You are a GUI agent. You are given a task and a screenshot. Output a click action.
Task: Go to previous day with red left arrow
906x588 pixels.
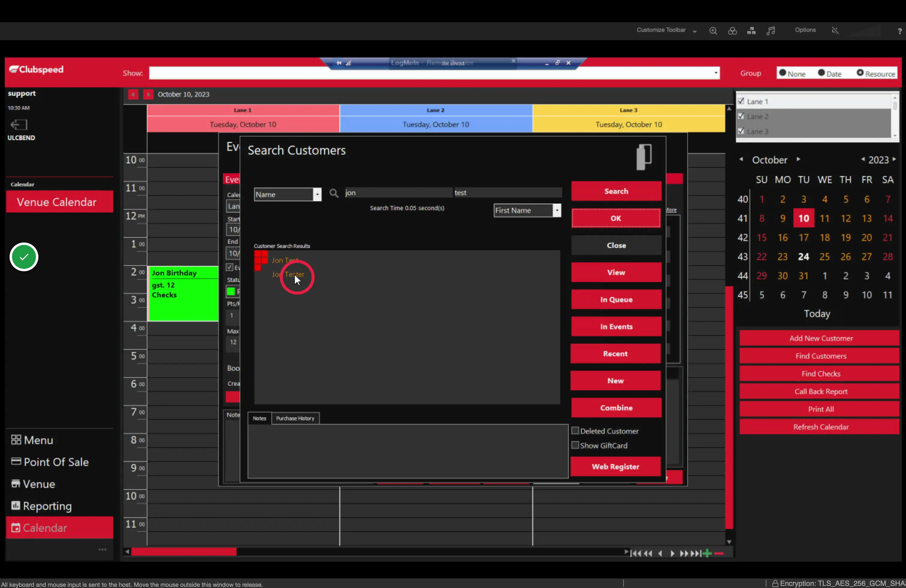133,94
